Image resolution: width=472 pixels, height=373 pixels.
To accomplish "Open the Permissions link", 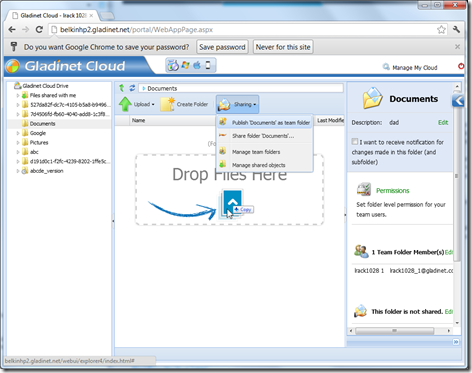I will click(x=392, y=190).
